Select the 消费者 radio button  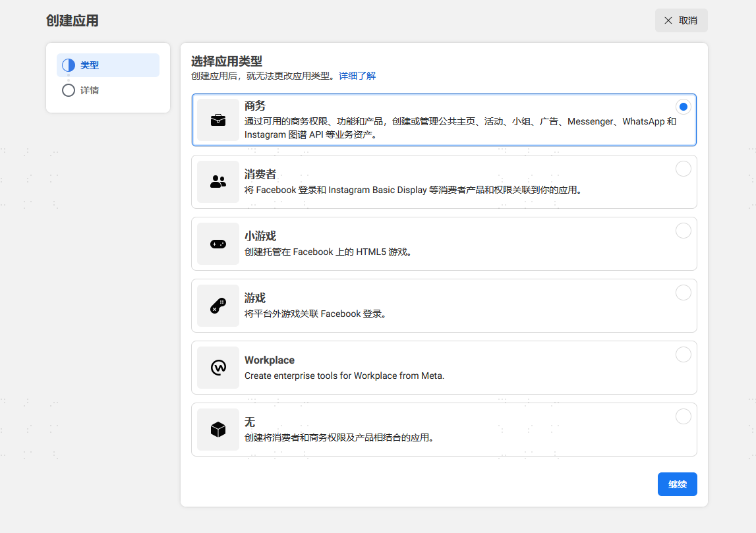[x=683, y=169]
